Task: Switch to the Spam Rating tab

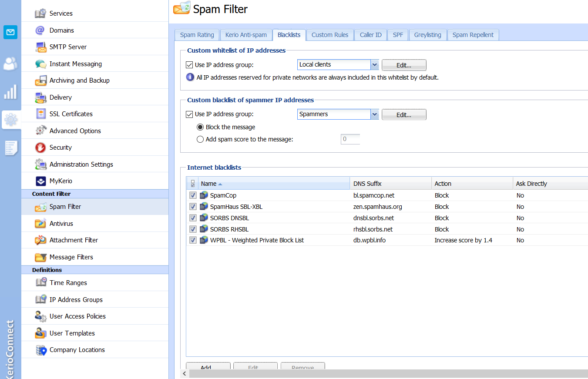Action: [x=197, y=35]
